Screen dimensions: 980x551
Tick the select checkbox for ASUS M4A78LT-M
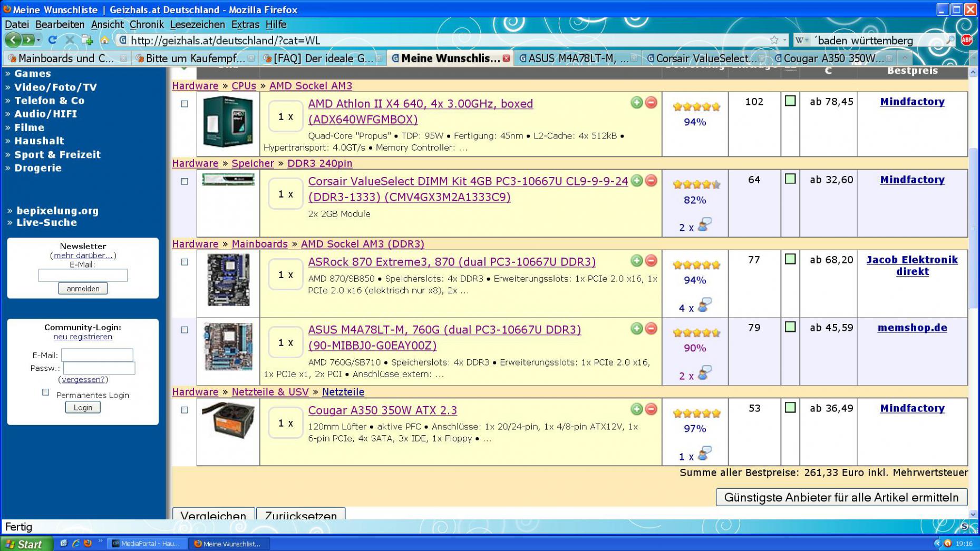185,330
